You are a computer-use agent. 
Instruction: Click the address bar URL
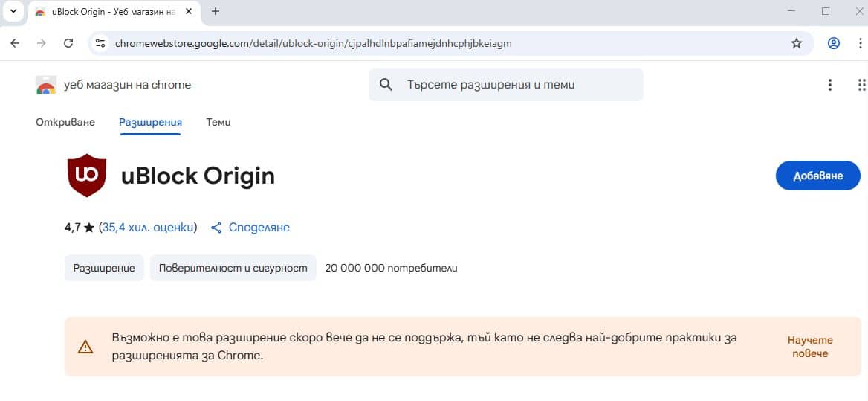tap(314, 43)
